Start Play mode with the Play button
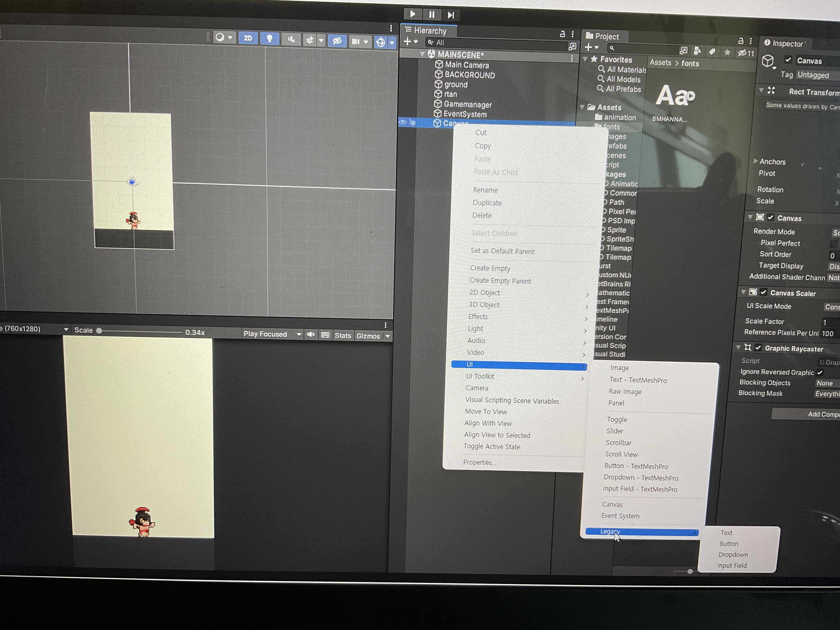 point(413,14)
